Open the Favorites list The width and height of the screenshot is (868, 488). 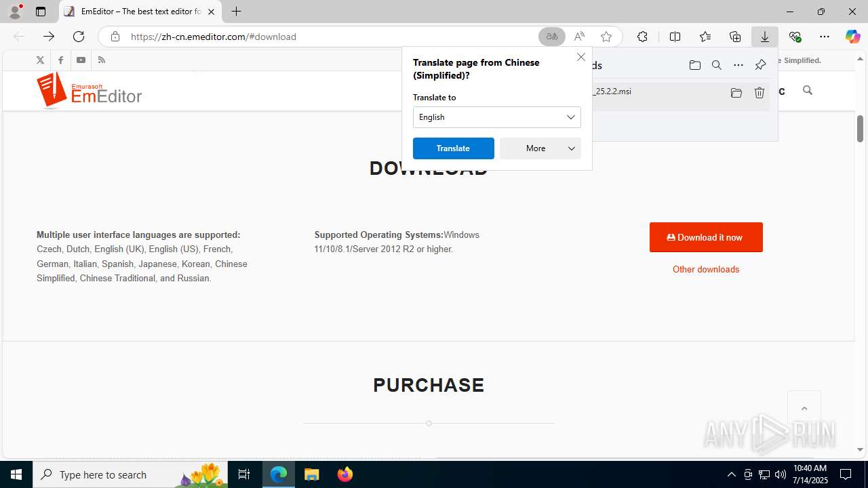[x=705, y=37]
